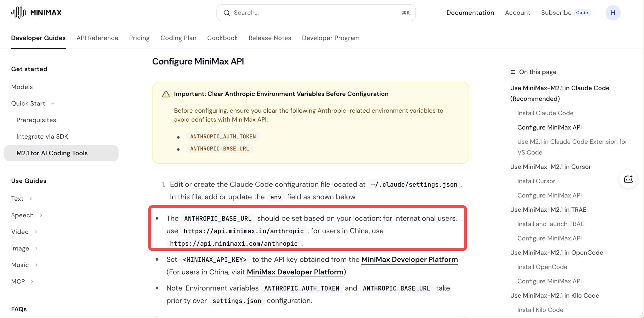Screen dimensions: 644x318
Task: Click the Configure MiniMax API heading
Action: coord(198,61)
